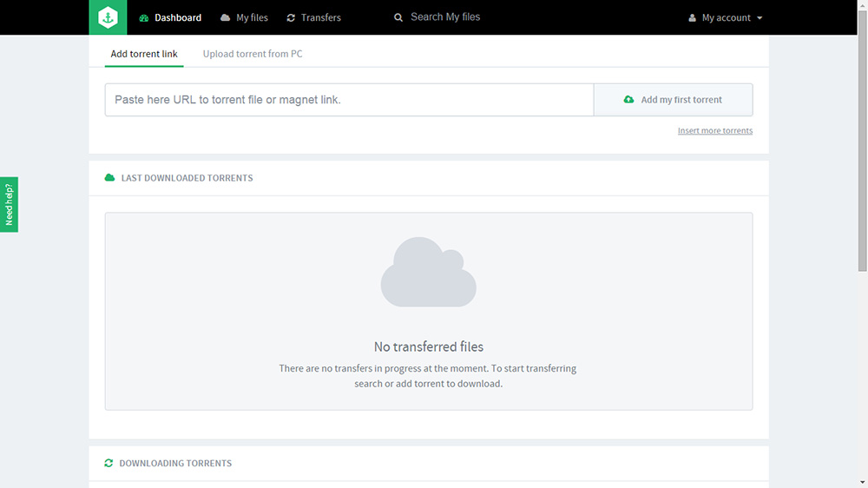868x488 pixels.
Task: Click the Transfers sync arrows icon
Action: tap(291, 17)
